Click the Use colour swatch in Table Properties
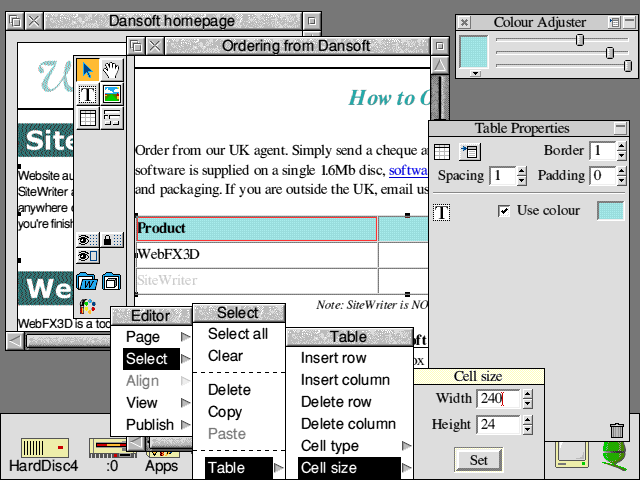This screenshot has height=480, width=640. [x=610, y=211]
